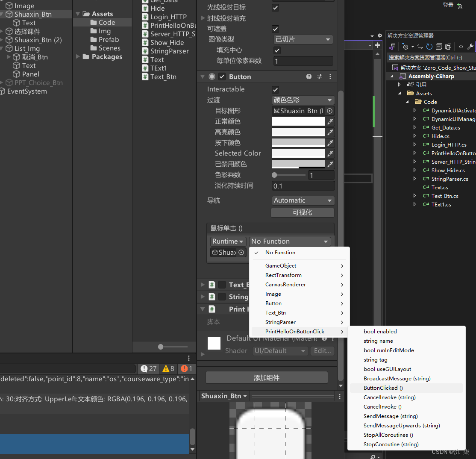476x459 pixels.
Task: Open Shuaxin object picker in click event
Action: pyautogui.click(x=241, y=252)
